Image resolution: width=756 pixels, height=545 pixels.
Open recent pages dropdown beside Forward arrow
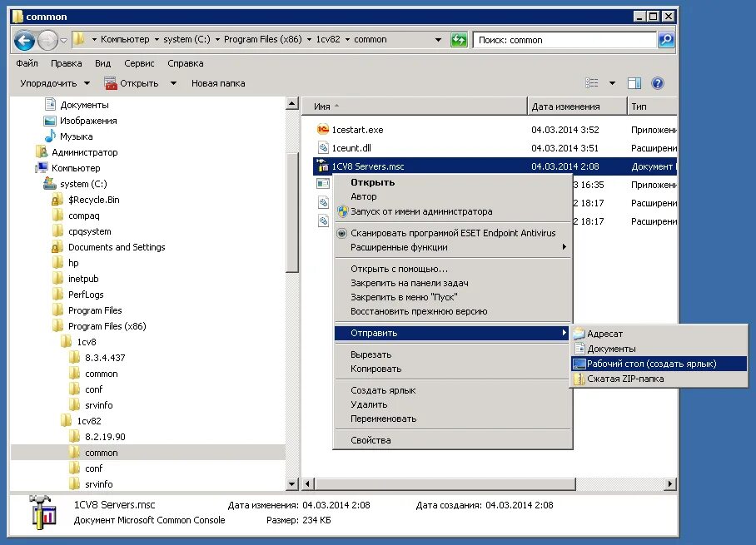[63, 41]
